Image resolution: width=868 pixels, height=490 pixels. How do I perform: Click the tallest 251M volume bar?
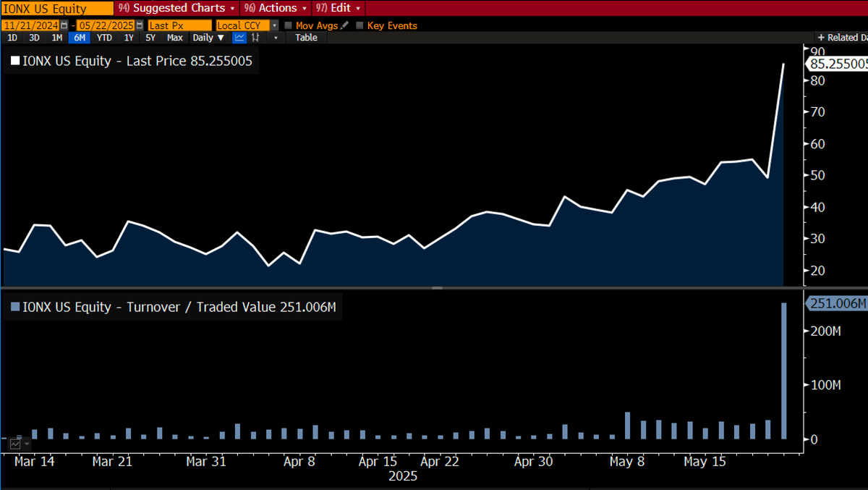(x=783, y=371)
